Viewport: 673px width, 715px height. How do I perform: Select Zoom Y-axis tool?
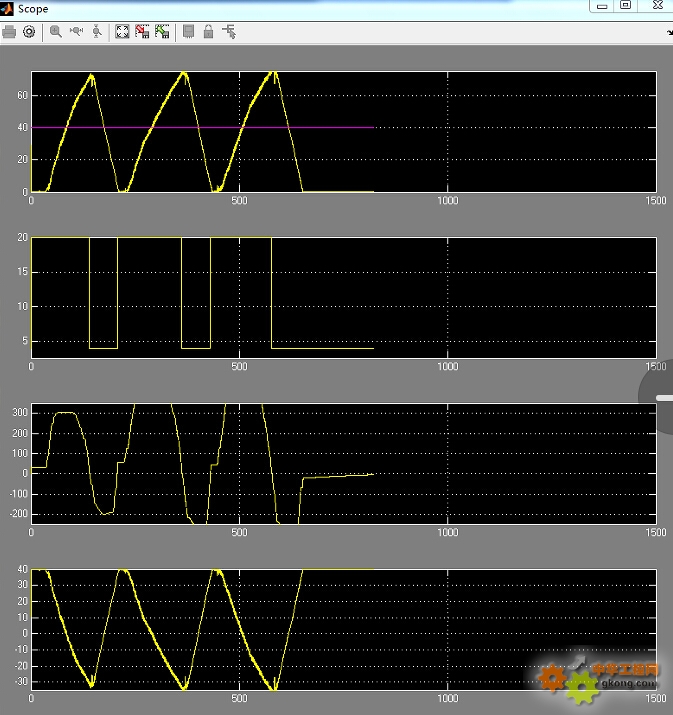click(97, 31)
